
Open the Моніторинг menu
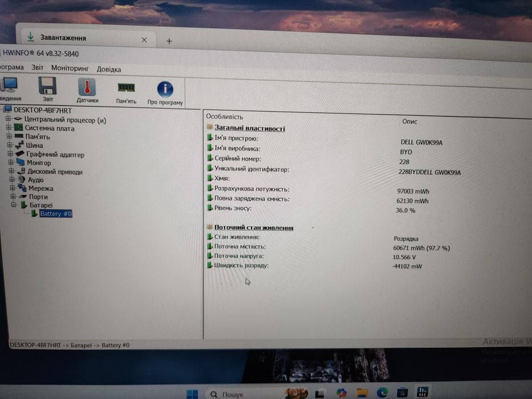70,68
